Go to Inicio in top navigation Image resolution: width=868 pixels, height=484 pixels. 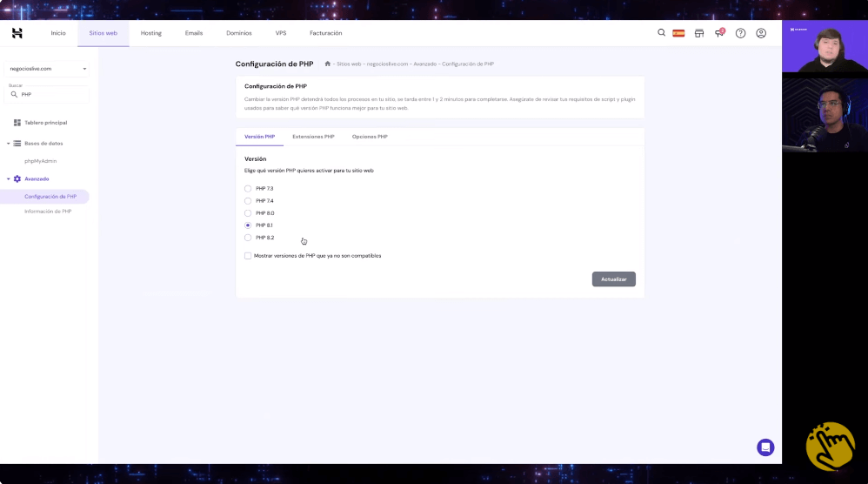click(x=58, y=33)
